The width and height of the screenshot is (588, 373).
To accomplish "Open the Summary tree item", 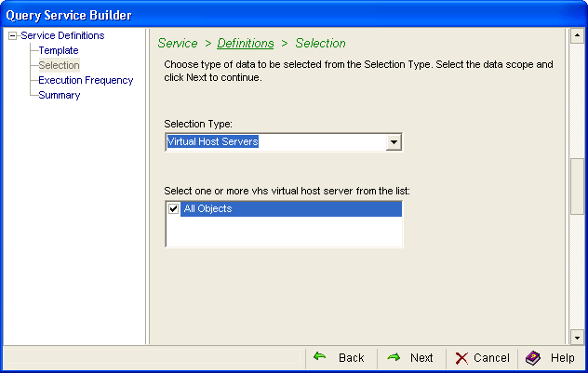I will pyautogui.click(x=60, y=95).
